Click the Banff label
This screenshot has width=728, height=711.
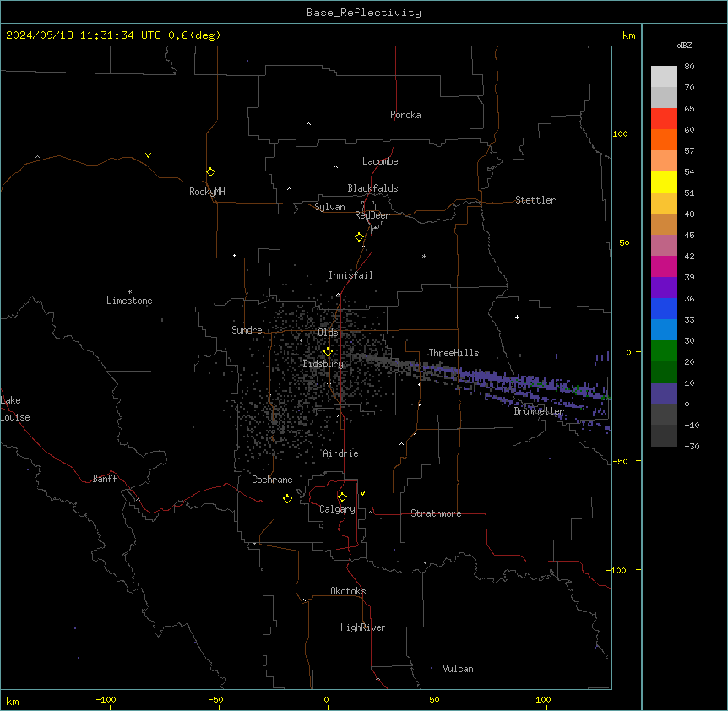click(x=105, y=479)
